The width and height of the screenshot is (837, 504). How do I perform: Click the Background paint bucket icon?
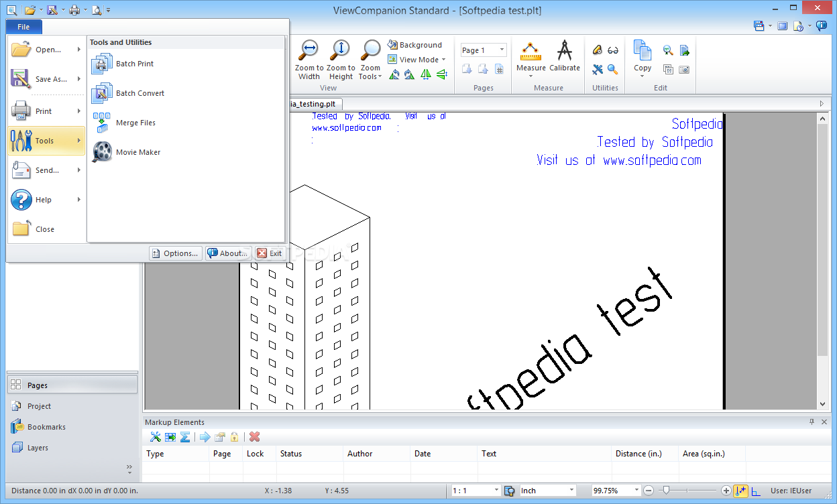(x=393, y=45)
